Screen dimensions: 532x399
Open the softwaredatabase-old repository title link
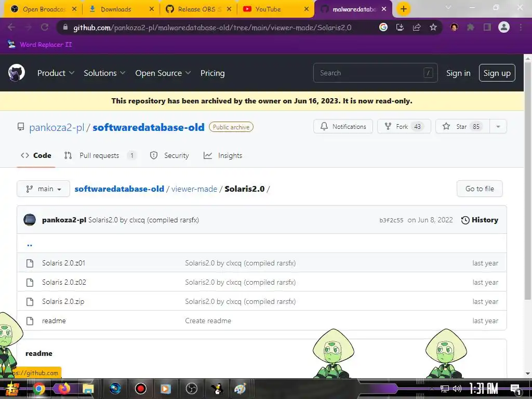[149, 127]
